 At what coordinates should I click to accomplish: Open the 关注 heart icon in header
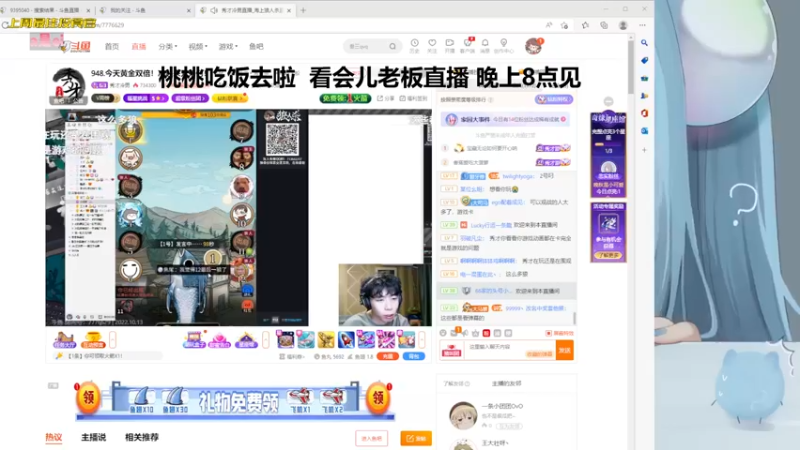(432, 45)
